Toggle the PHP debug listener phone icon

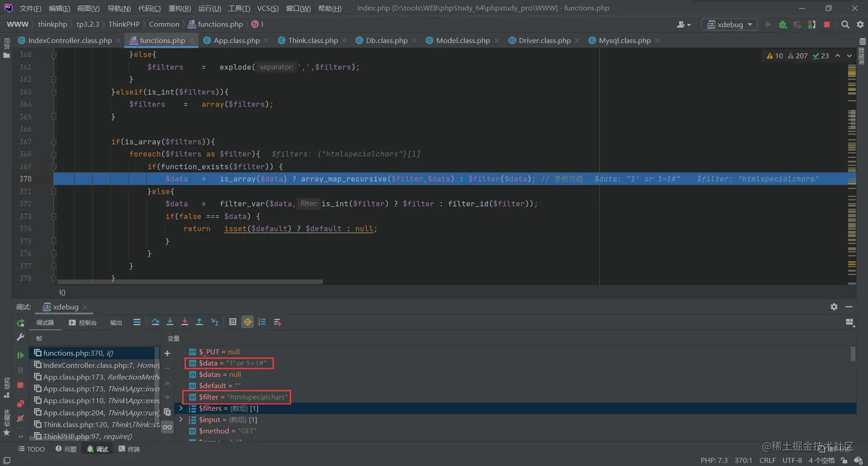point(812,25)
